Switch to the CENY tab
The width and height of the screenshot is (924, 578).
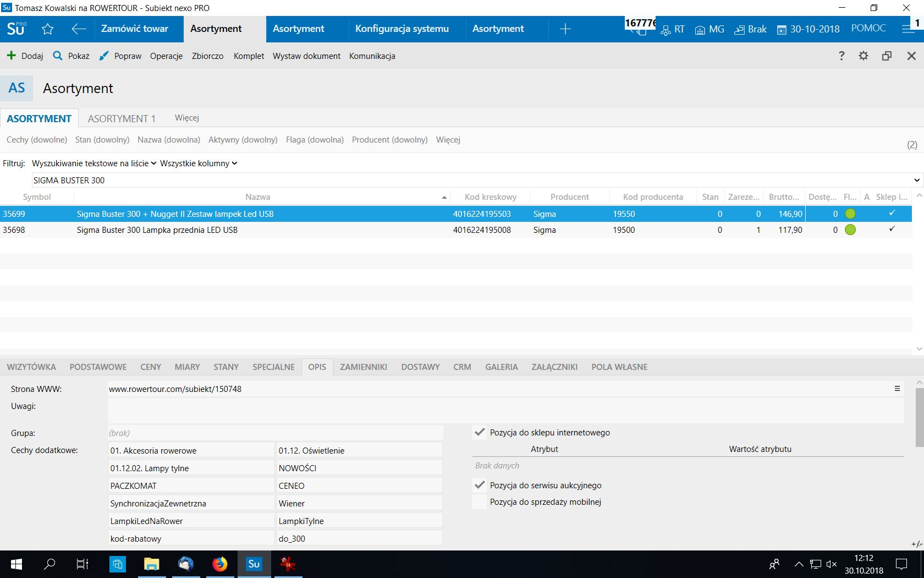tap(151, 367)
